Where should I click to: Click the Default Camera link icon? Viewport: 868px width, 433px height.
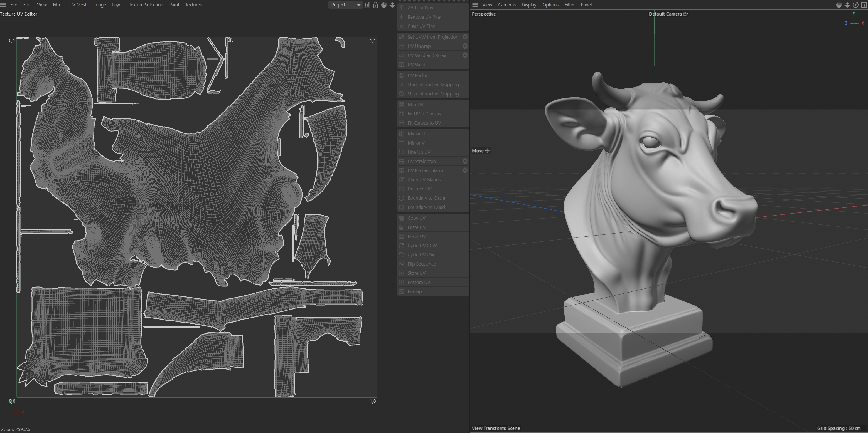[685, 14]
